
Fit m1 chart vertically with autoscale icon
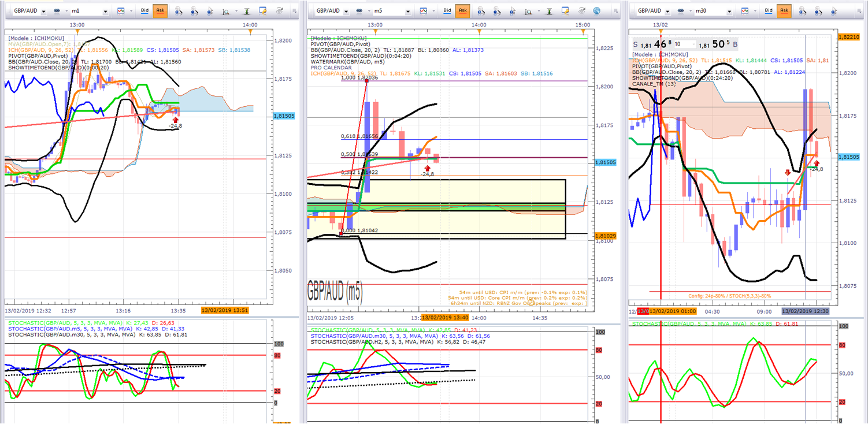(x=247, y=10)
